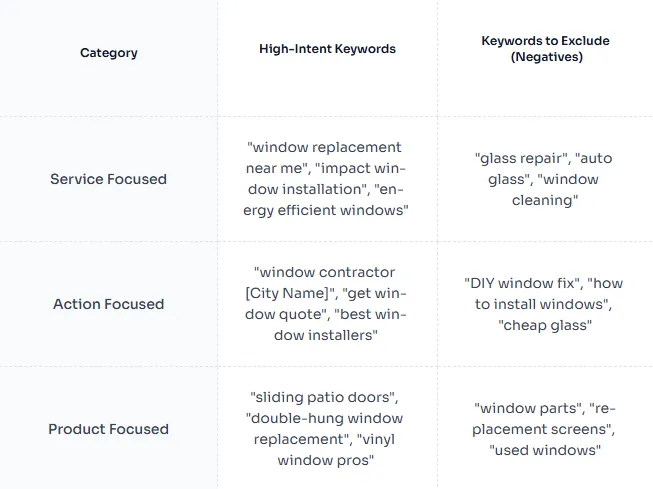Select the "vinyl window pros" keyword text

point(326,450)
